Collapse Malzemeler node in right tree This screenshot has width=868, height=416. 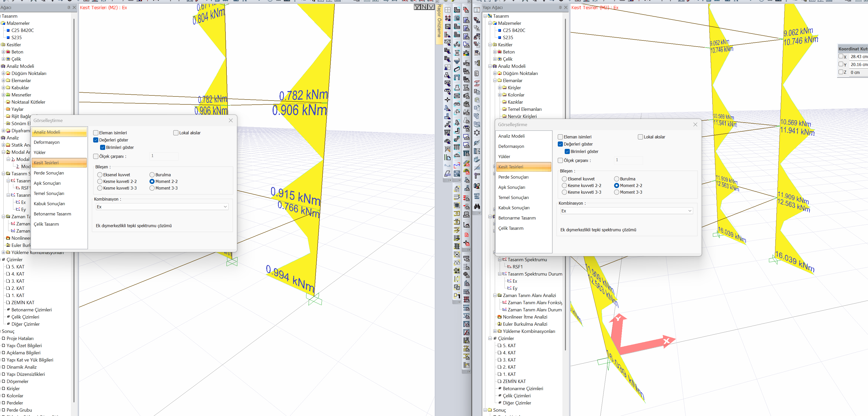click(490, 23)
